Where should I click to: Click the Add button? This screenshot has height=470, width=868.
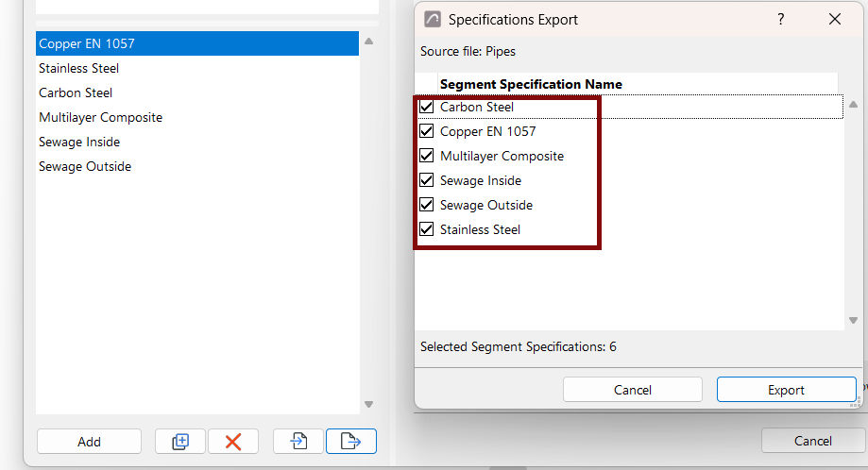[89, 442]
